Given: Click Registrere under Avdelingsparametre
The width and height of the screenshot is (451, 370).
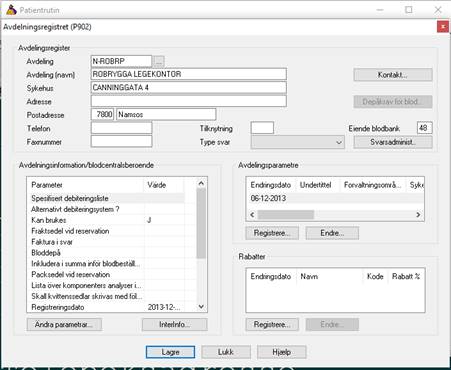Looking at the screenshot, I should pyautogui.click(x=272, y=233).
